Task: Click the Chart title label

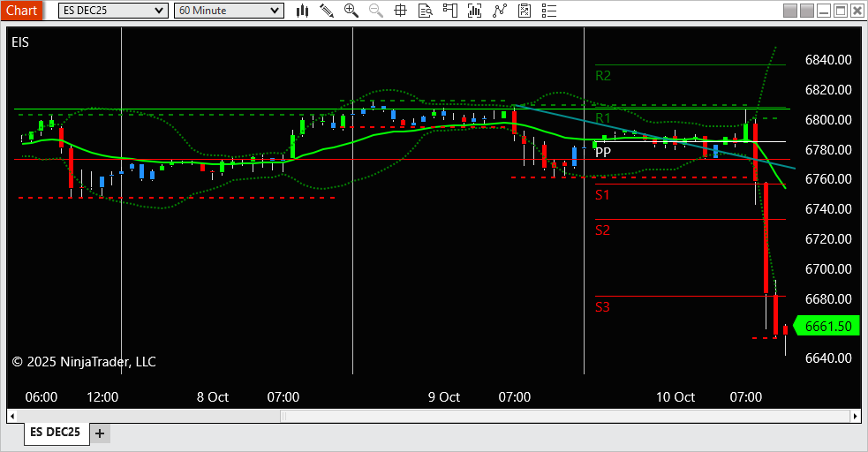Action: pyautogui.click(x=21, y=11)
